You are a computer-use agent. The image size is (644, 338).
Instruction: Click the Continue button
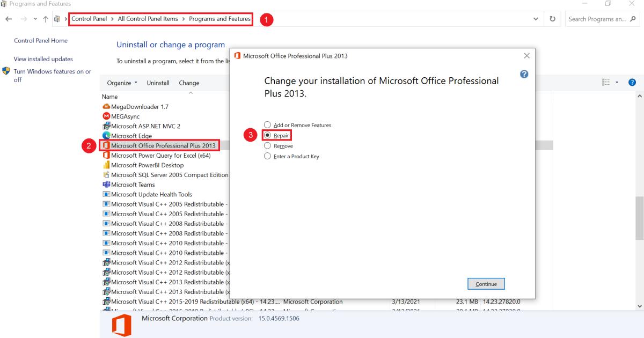pyautogui.click(x=486, y=284)
